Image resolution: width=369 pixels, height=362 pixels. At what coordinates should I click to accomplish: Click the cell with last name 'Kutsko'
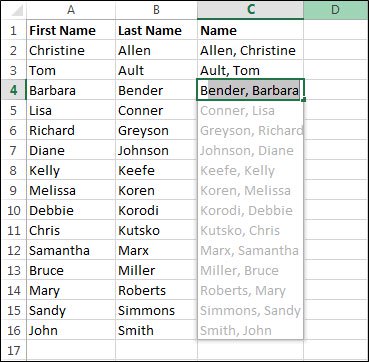[x=156, y=230]
